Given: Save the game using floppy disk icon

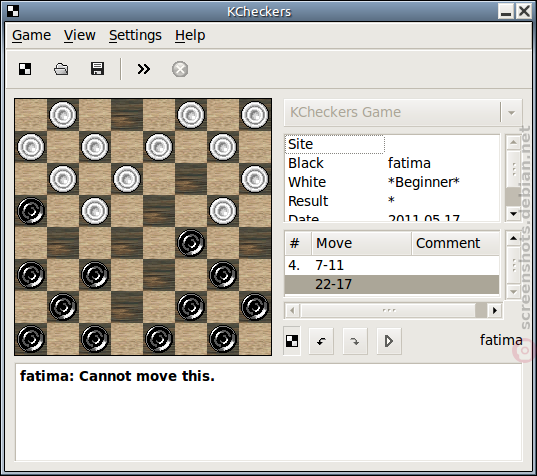Looking at the screenshot, I should pos(97,69).
